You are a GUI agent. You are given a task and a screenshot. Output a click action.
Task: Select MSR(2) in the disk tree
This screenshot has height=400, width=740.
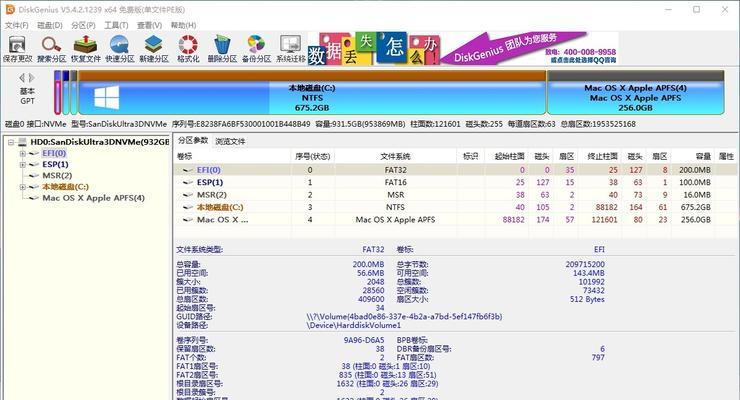(x=57, y=175)
